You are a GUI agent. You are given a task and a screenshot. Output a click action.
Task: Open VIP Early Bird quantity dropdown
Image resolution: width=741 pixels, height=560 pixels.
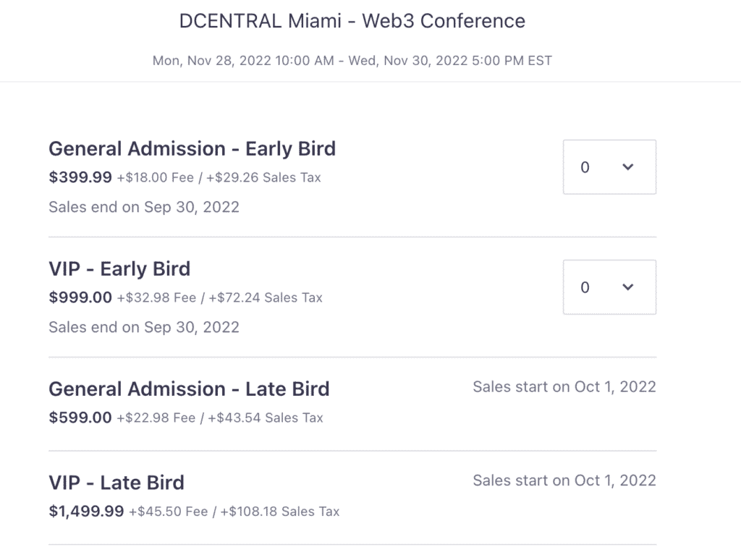(609, 287)
